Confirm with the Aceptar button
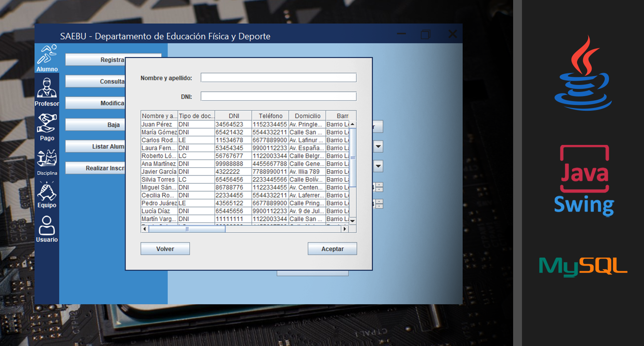The height and width of the screenshot is (346, 644). (x=332, y=249)
